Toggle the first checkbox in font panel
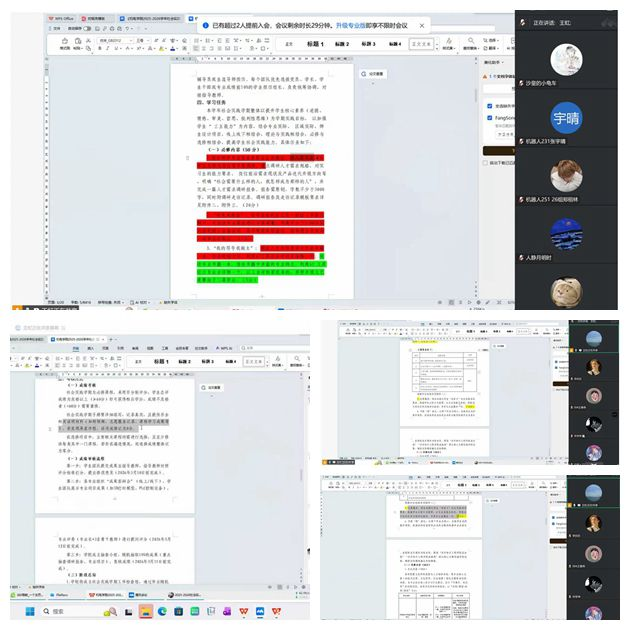This screenshot has width=630, height=630. tap(487, 104)
